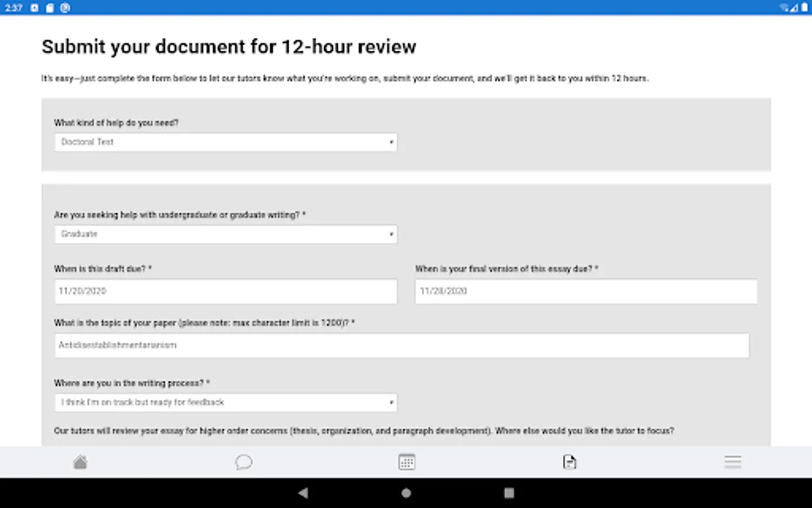This screenshot has height=508, width=812.
Task: Open the chat bubble icon in bottom bar
Action: click(x=244, y=462)
